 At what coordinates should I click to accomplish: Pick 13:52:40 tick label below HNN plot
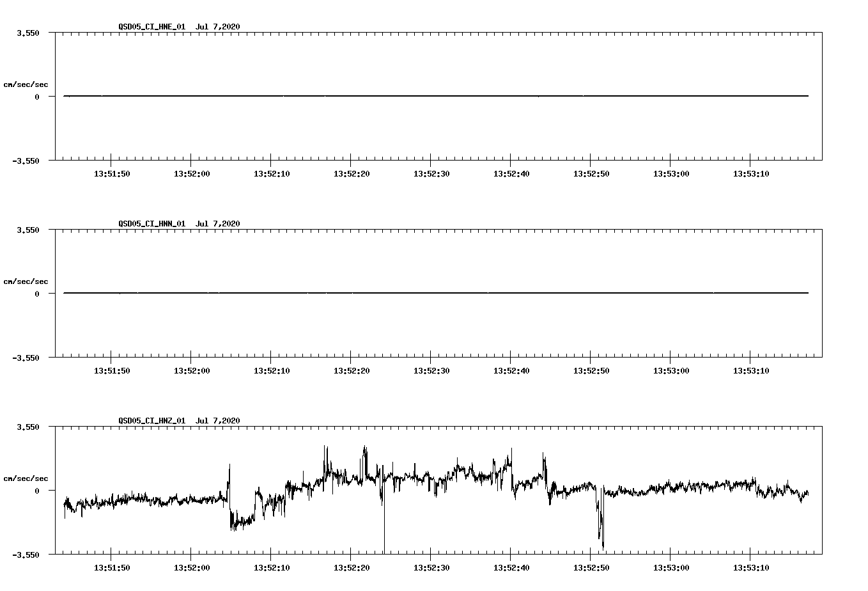(511, 370)
